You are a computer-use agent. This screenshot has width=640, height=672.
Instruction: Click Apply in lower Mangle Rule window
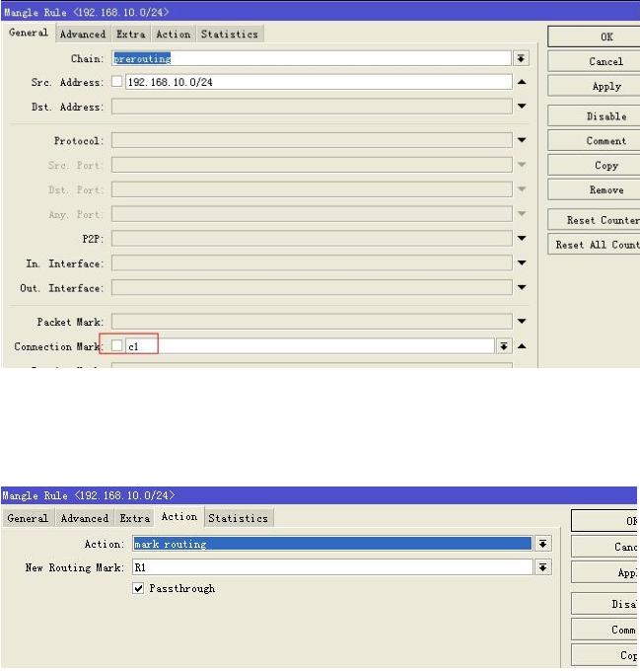pos(604,572)
